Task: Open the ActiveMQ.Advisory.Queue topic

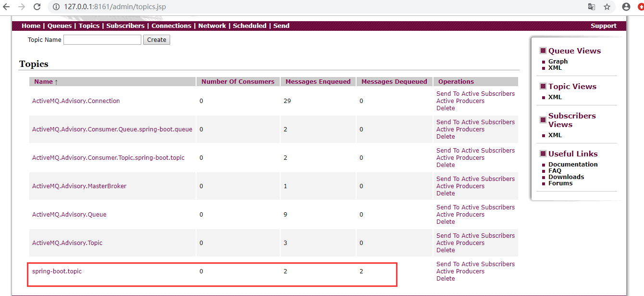Action: click(69, 215)
